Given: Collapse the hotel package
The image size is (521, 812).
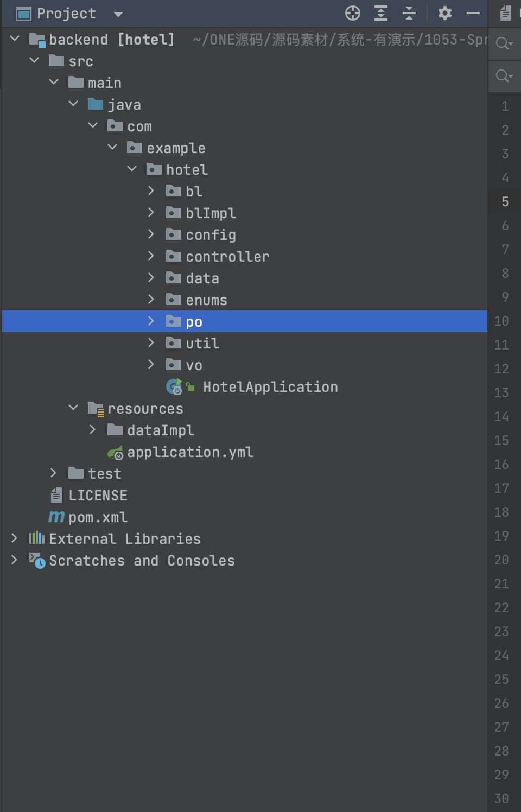Looking at the screenshot, I should 132,169.
